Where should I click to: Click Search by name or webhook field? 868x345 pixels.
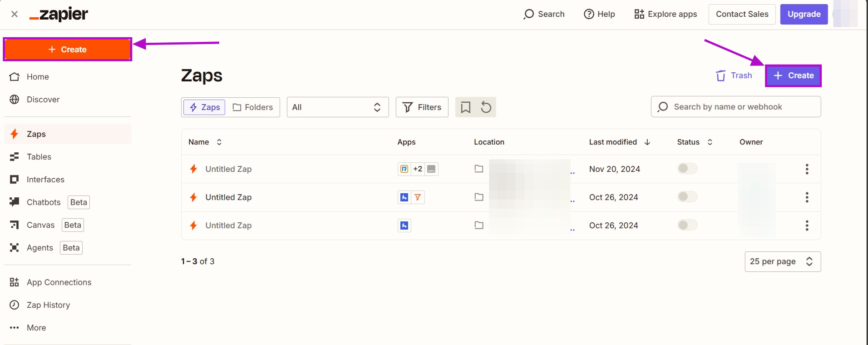pos(735,107)
